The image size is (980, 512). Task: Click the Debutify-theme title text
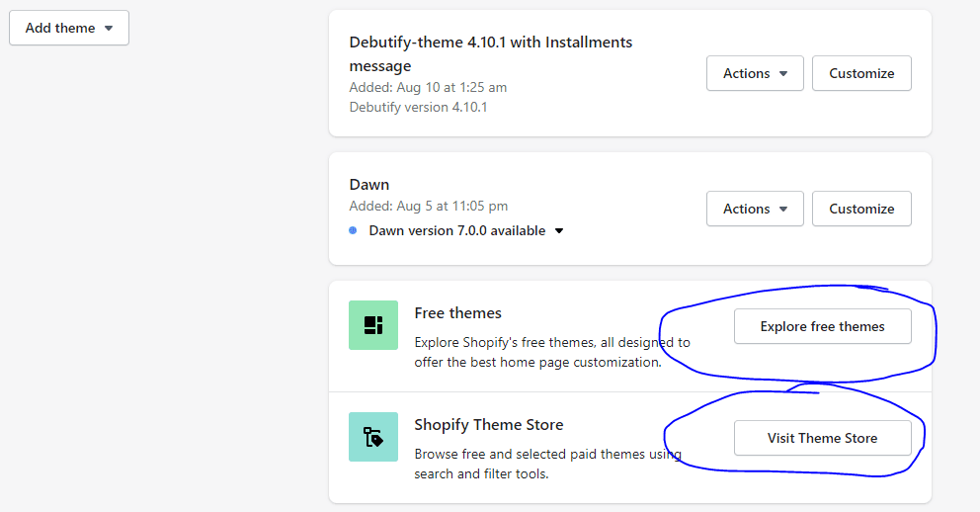tap(491, 53)
